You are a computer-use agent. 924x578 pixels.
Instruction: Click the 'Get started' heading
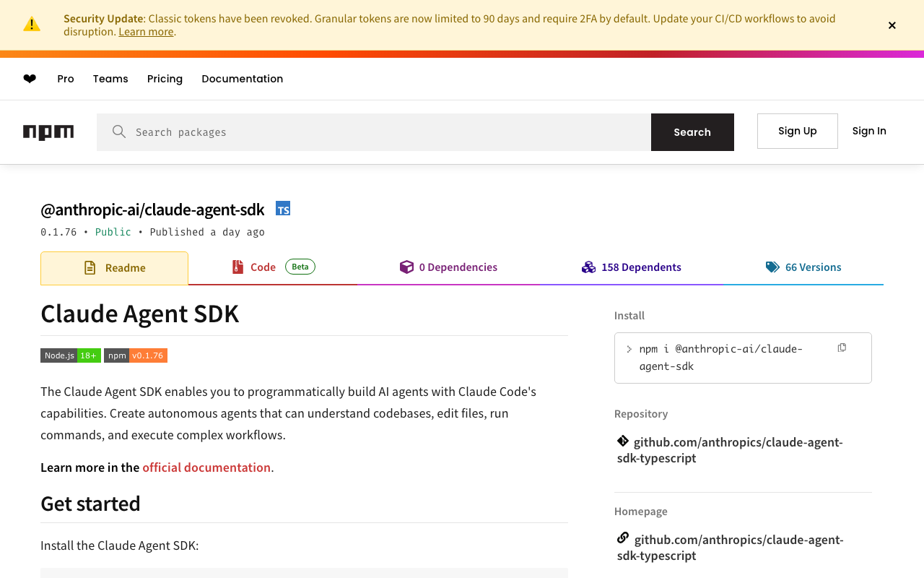(90, 504)
